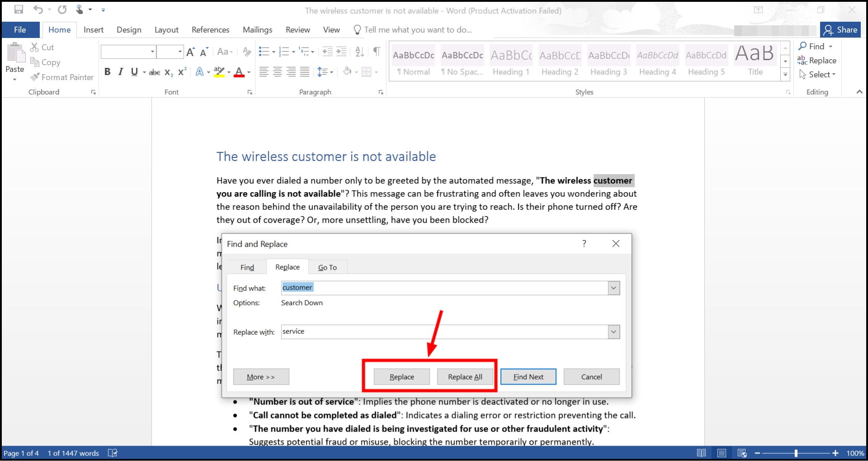Click the Clear All Formatting icon
Viewport: 868px width, 461px height.
[247, 52]
